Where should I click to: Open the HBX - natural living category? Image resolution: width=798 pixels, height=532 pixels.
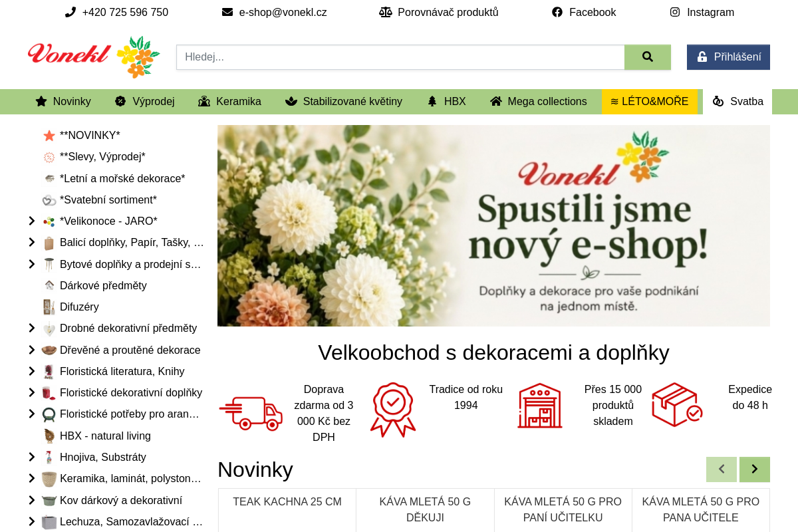pos(105,436)
